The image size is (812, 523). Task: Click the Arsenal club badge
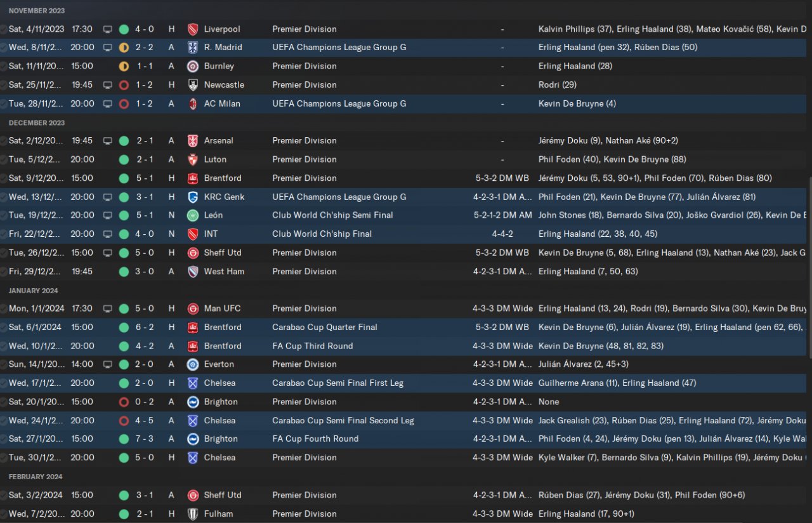193,141
